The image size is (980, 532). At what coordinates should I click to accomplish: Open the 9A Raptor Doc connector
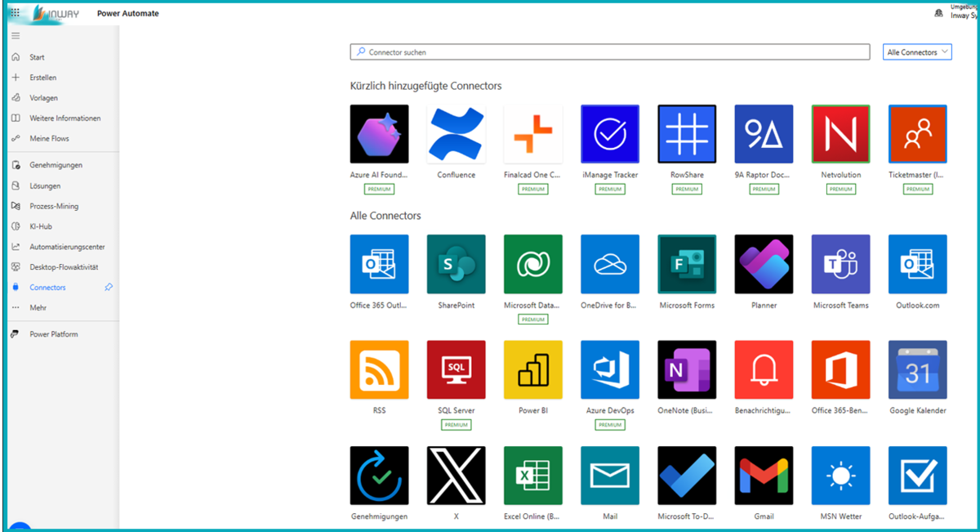[764, 134]
